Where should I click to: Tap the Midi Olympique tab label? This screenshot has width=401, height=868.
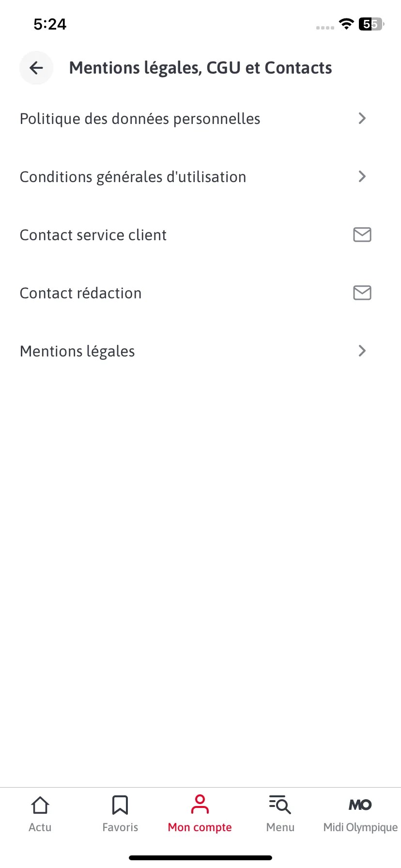[360, 827]
